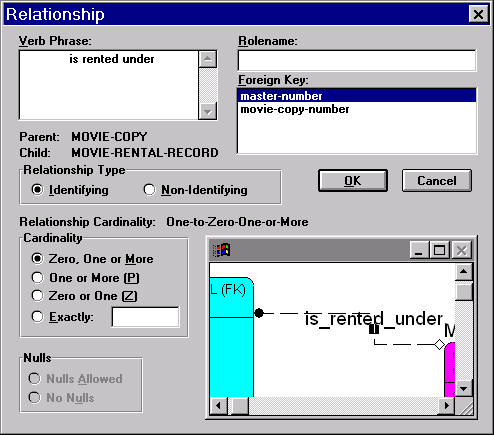Click Verb Phrase scrollbar up arrow
The width and height of the screenshot is (494, 435).
pos(208,59)
